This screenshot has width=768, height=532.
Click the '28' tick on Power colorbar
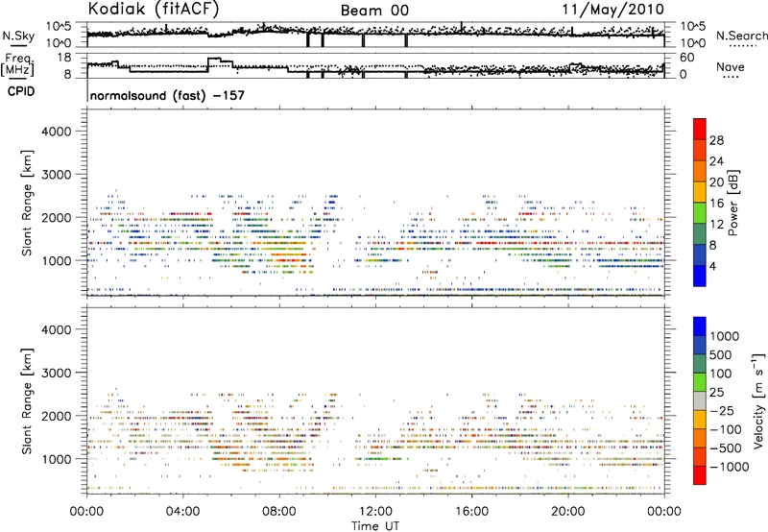[x=716, y=140]
